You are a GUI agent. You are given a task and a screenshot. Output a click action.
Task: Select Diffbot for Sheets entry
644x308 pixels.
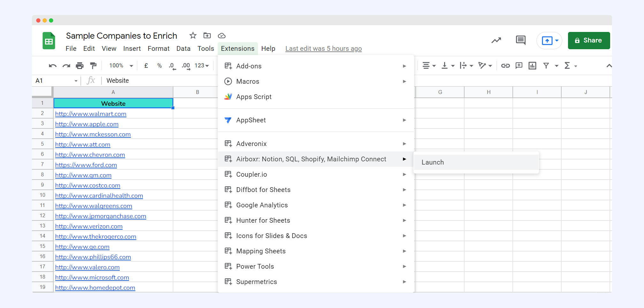(316, 190)
